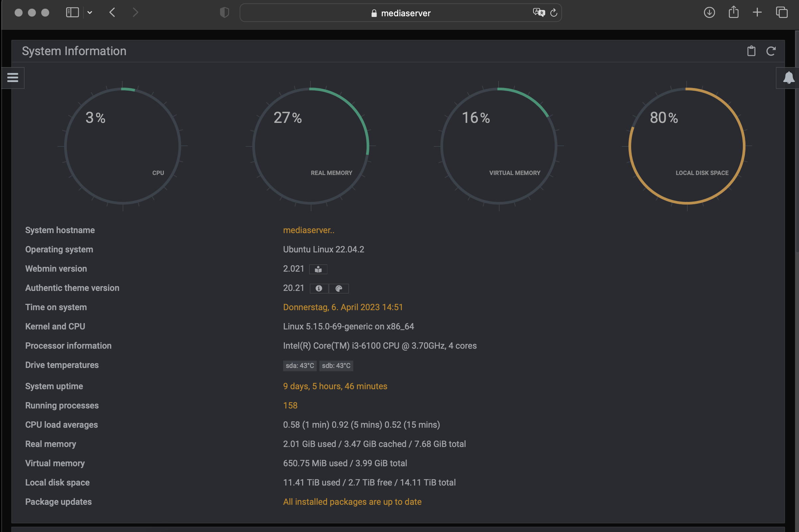
Task: Go back to the previous page
Action: (112, 13)
